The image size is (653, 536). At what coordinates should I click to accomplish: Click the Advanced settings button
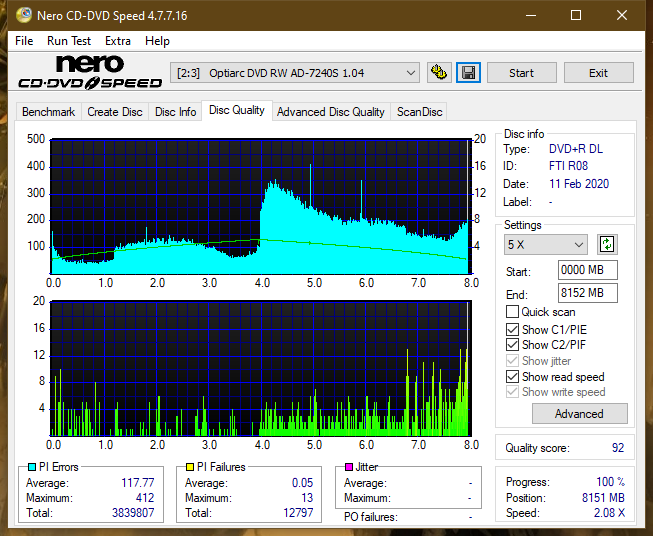pos(579,414)
